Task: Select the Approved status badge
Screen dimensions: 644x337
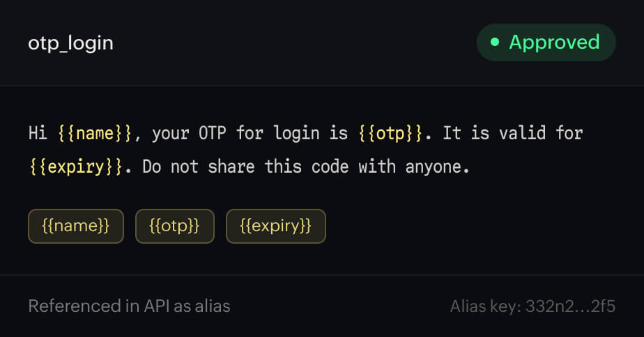Action: (546, 42)
